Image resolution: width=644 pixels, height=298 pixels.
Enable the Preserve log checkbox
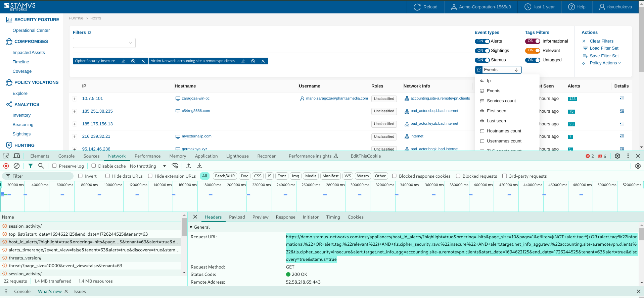tap(54, 166)
